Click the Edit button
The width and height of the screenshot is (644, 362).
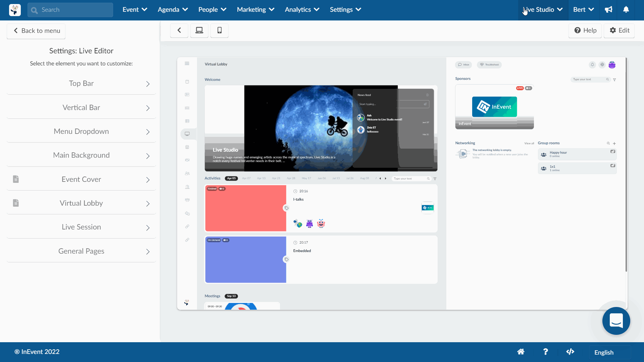[619, 31]
